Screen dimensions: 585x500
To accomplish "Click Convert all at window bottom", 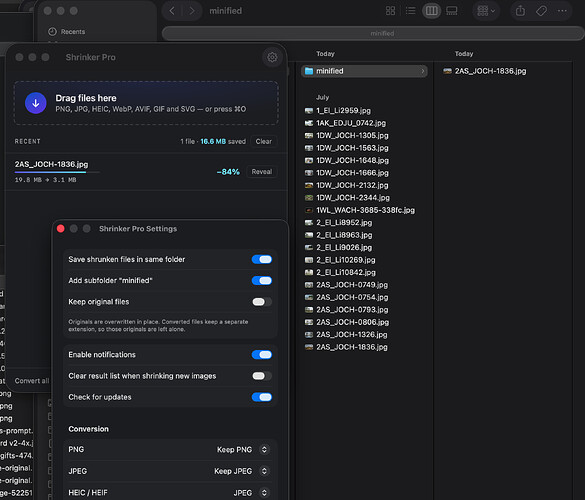I will [x=32, y=381].
